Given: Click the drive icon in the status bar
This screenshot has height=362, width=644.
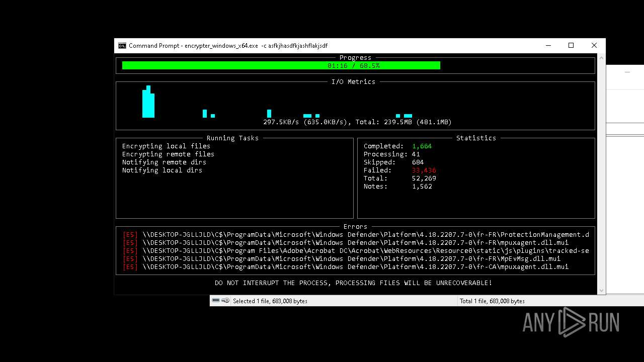Looking at the screenshot, I should 216,300.
